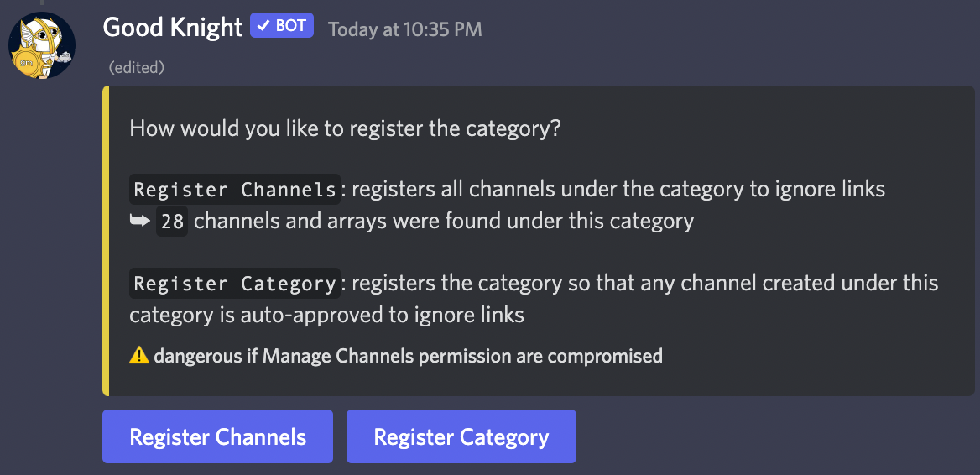Viewport: 980px width, 475px height.
Task: Click the 'dangerous if Manage Channels permission' warning
Action: 408,356
